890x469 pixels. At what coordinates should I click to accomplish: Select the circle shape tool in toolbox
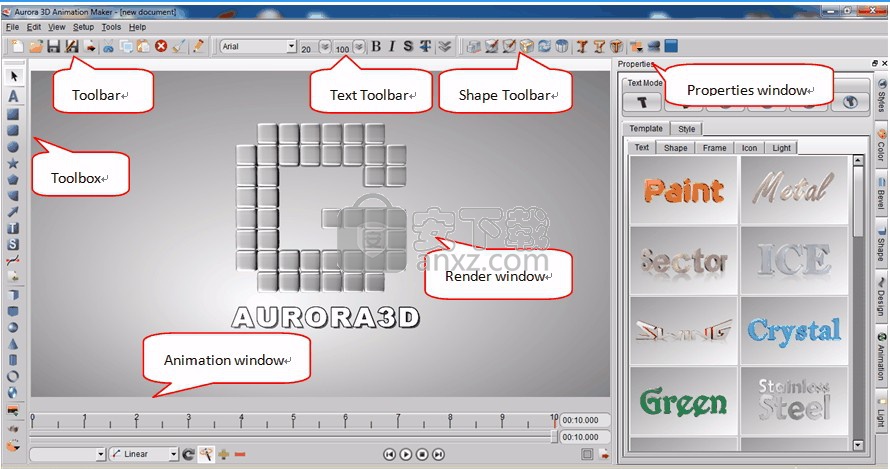pyautogui.click(x=12, y=147)
